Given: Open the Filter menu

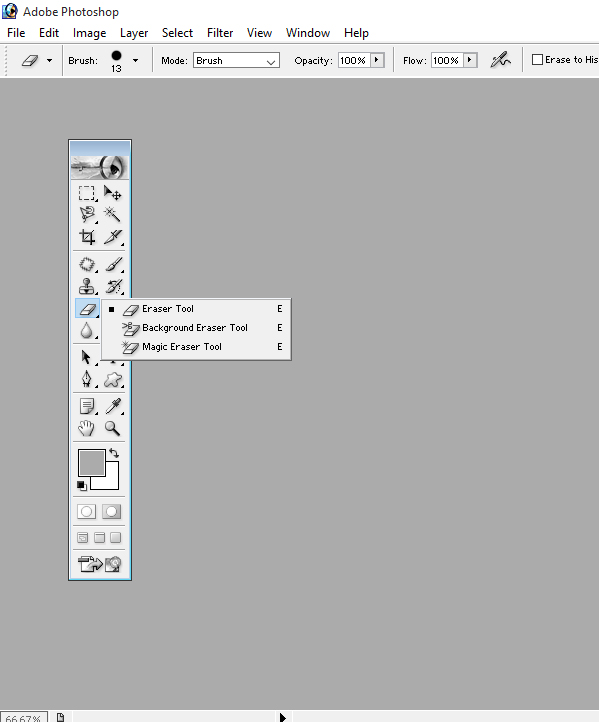Looking at the screenshot, I should 220,33.
